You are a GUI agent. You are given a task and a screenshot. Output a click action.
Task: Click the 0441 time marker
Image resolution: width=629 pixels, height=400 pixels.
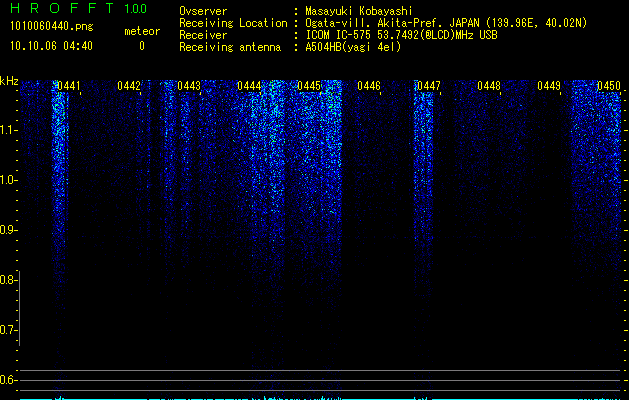tap(69, 86)
